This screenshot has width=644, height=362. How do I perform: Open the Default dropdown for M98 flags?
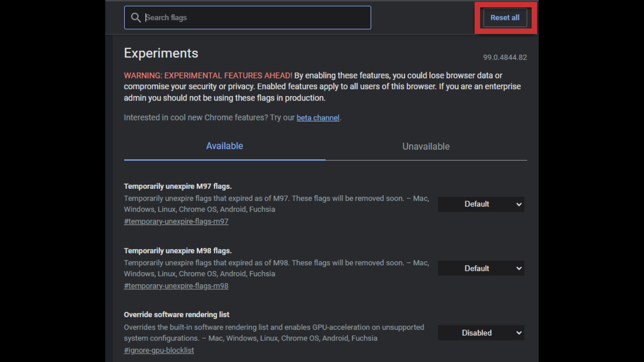[x=480, y=268]
